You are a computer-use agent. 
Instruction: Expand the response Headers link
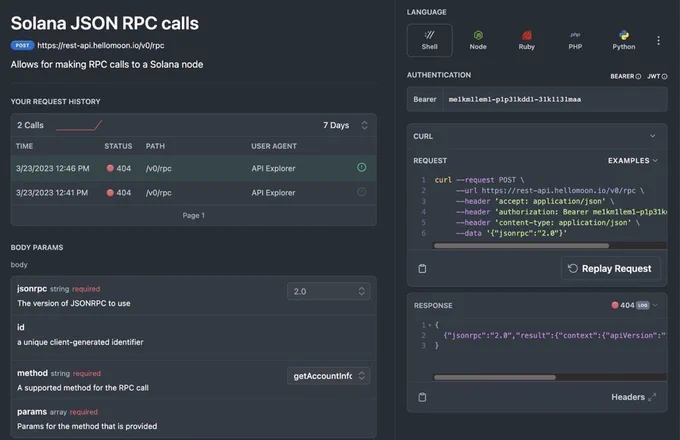click(x=634, y=397)
